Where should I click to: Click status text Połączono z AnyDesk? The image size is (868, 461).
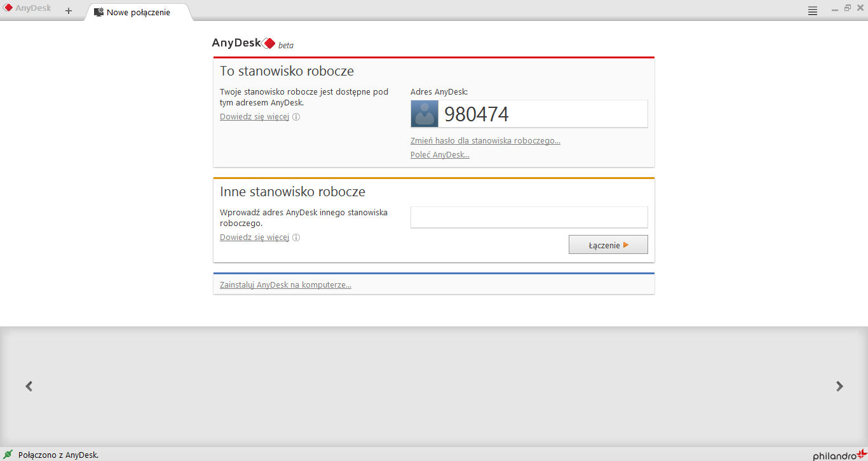58,455
